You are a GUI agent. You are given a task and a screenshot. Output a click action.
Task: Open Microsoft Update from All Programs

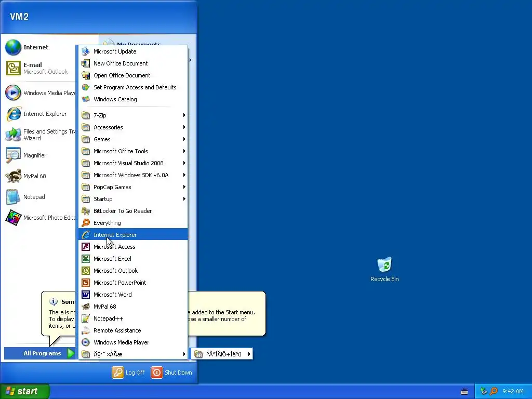coord(133,51)
